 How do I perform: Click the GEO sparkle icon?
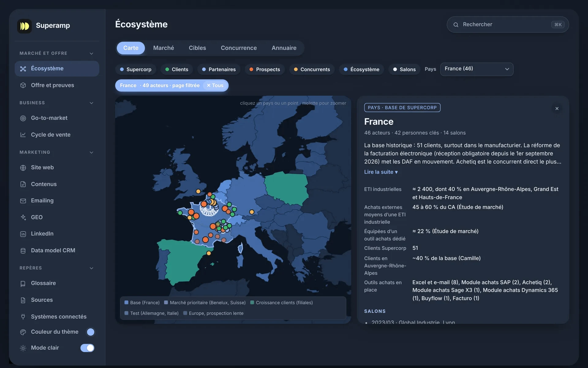23,217
